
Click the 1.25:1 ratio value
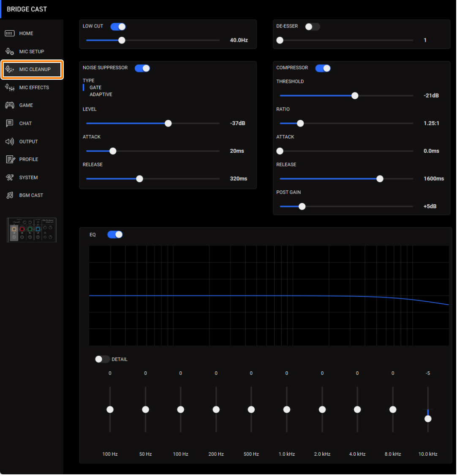click(432, 124)
